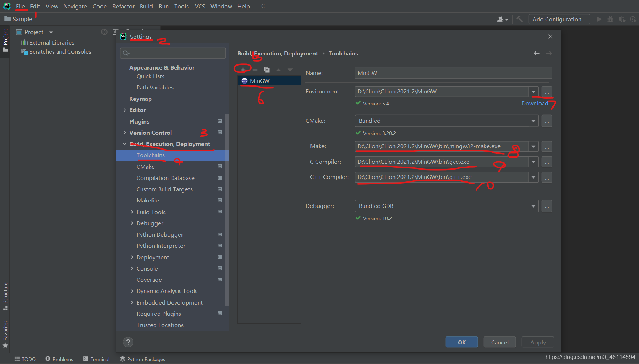Select MinGW toolchain in list
Viewport: 639px width, 364px height.
tap(269, 81)
